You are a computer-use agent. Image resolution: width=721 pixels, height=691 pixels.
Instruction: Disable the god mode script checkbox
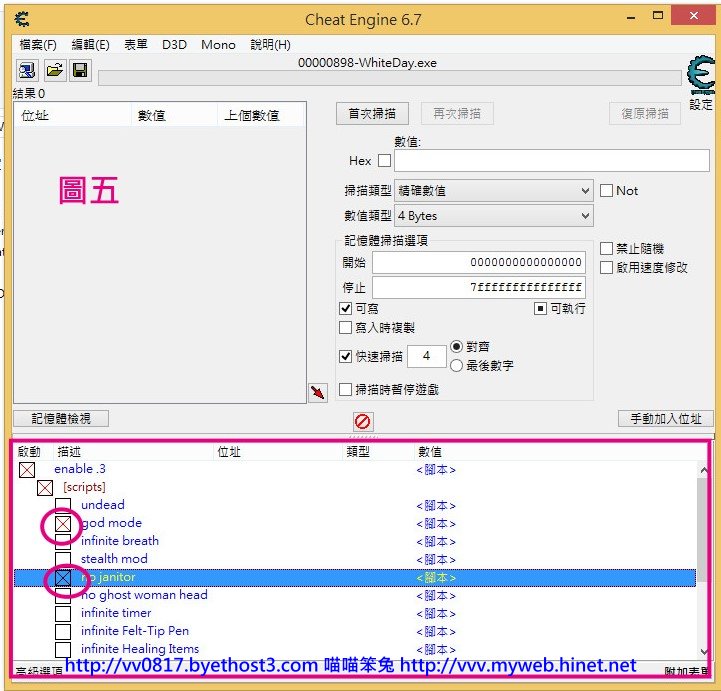(63, 523)
